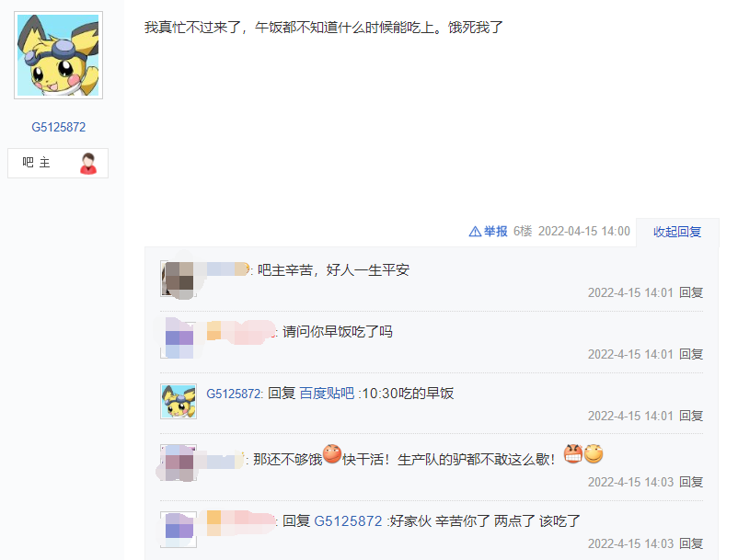
Task: Reply to the 生产队的驴 comment
Action: point(691,482)
